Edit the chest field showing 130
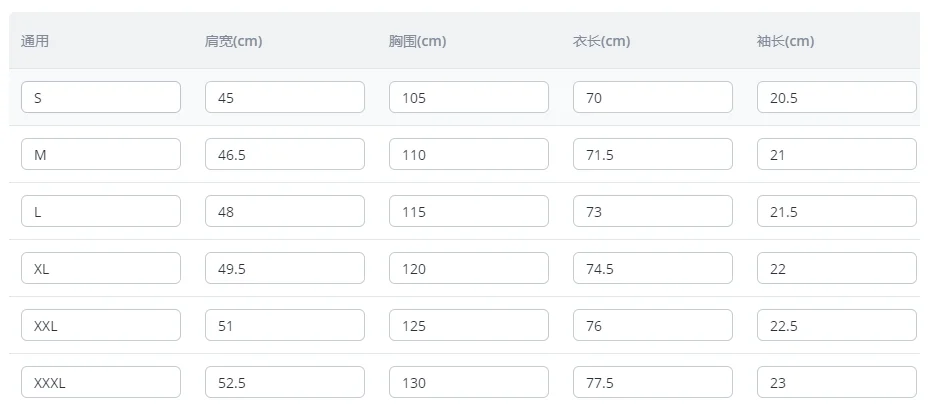The width and height of the screenshot is (933, 410). pos(468,382)
